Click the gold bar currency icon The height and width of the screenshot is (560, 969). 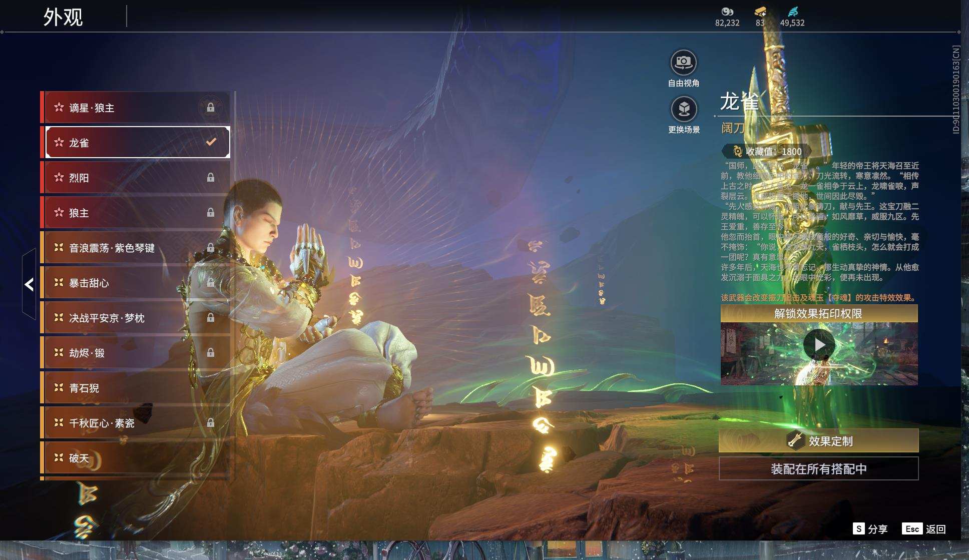760,12
